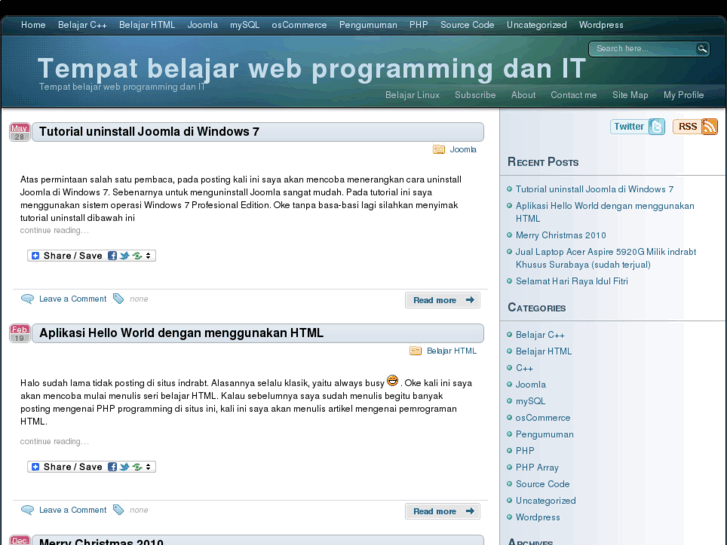Screen dimensions: 727x545
Task: Open Share / Save on Joomla post
Action: (x=91, y=256)
